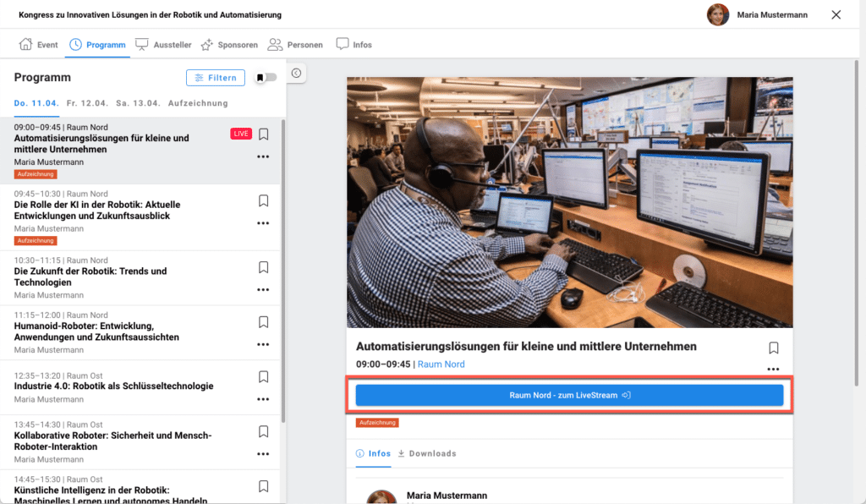Viewport: 866px width, 504px height.
Task: Bookmark the Automatisierungslösungen session in the program list
Action: [x=264, y=134]
